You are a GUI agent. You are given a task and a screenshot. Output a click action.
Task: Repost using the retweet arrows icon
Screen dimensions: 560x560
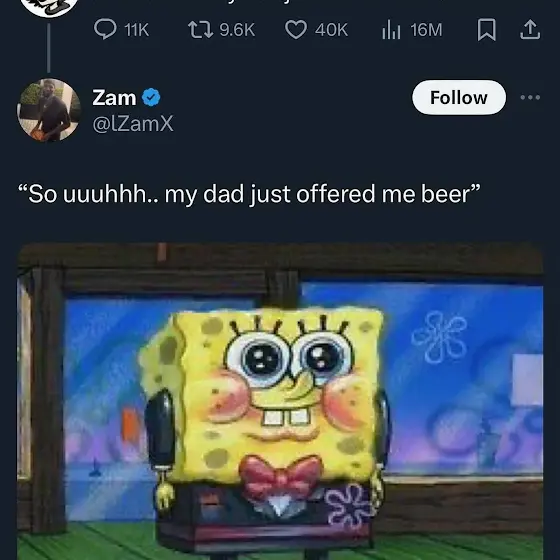tap(201, 29)
